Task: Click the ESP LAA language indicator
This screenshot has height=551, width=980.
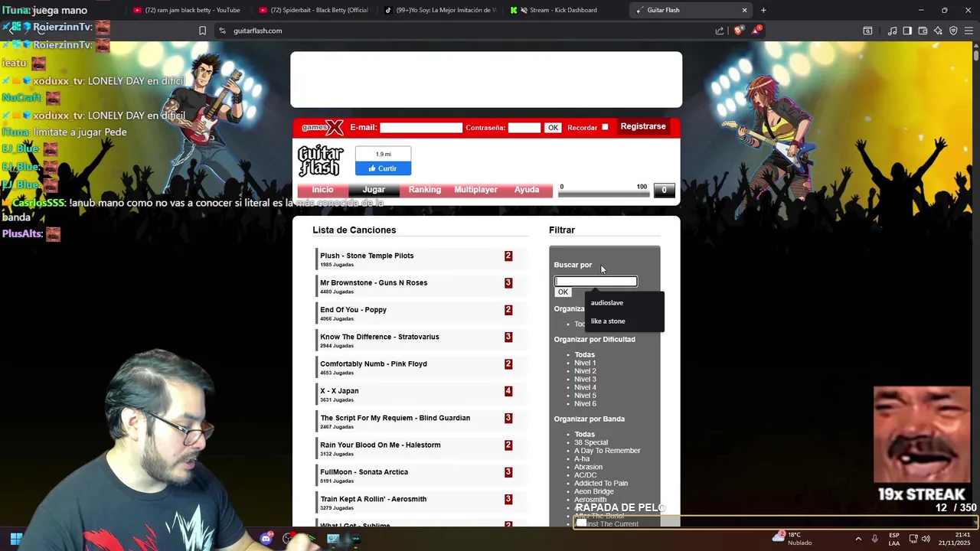Action: click(894, 539)
